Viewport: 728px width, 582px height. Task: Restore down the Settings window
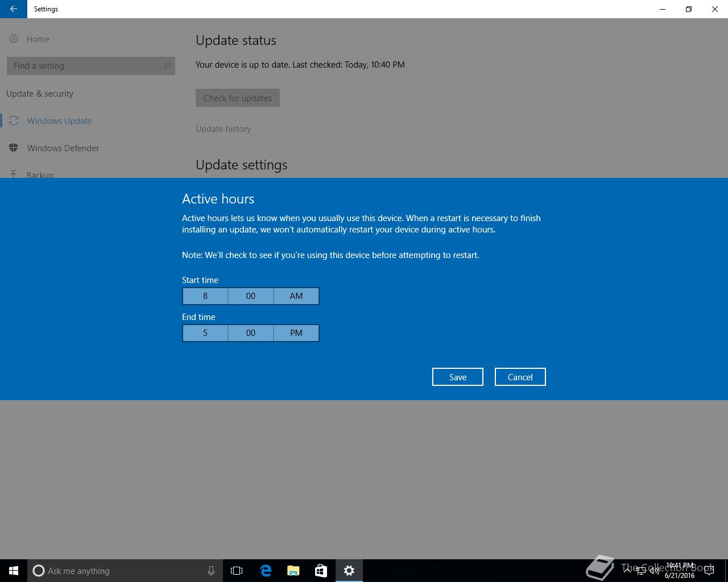(x=689, y=9)
